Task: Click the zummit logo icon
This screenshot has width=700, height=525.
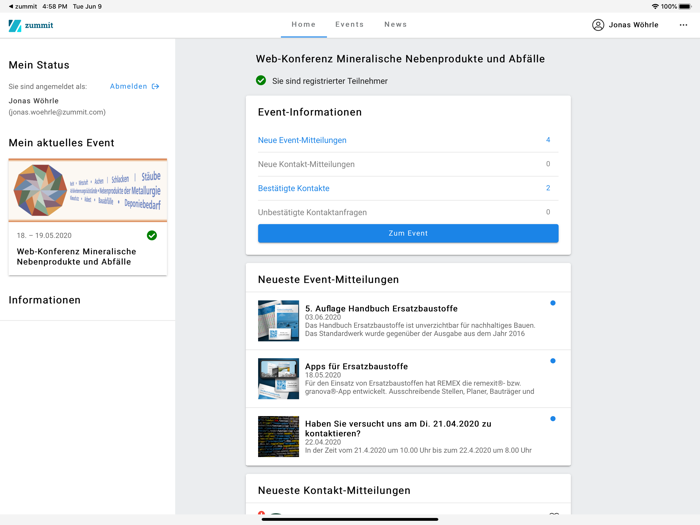Action: pyautogui.click(x=15, y=25)
